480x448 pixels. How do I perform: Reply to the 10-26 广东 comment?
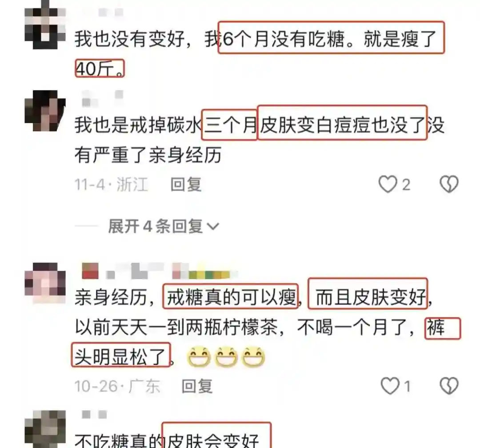pos(197,386)
